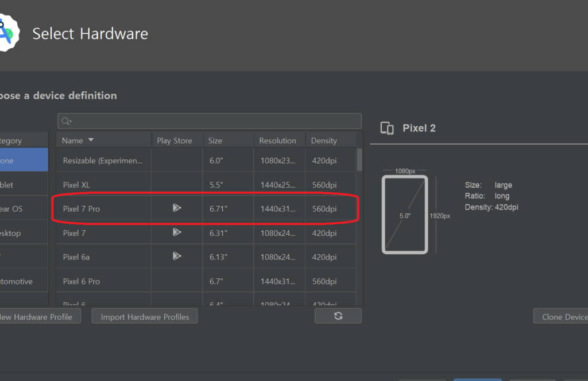
Task: Click the Clone Device button
Action: tap(560, 317)
